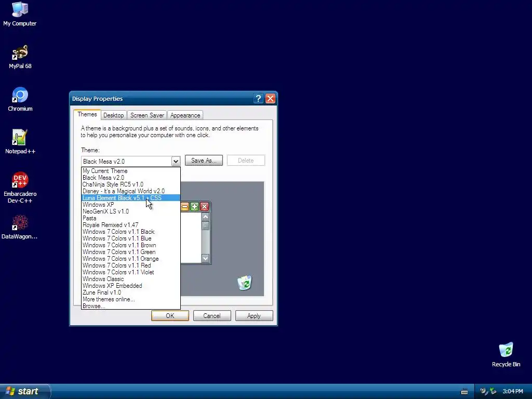The height and width of the screenshot is (399, 532).
Task: Select Windows 7 Colors v1.1 Violet
Action: click(x=131, y=272)
